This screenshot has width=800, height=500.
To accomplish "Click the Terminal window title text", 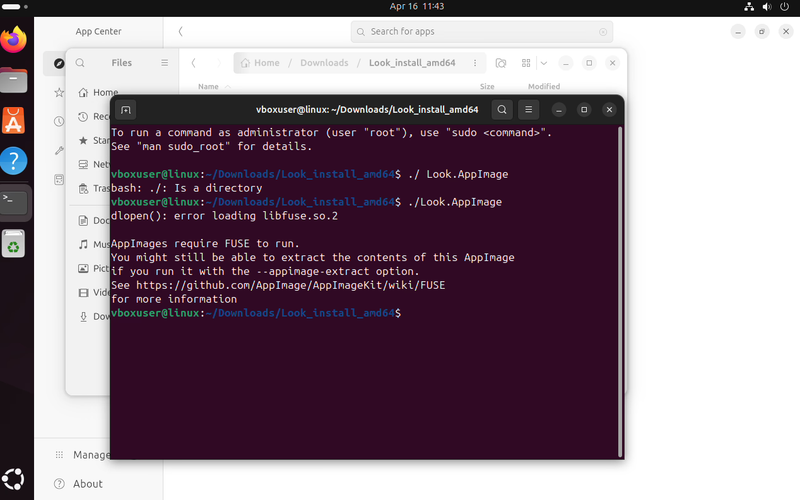I will (x=367, y=110).
